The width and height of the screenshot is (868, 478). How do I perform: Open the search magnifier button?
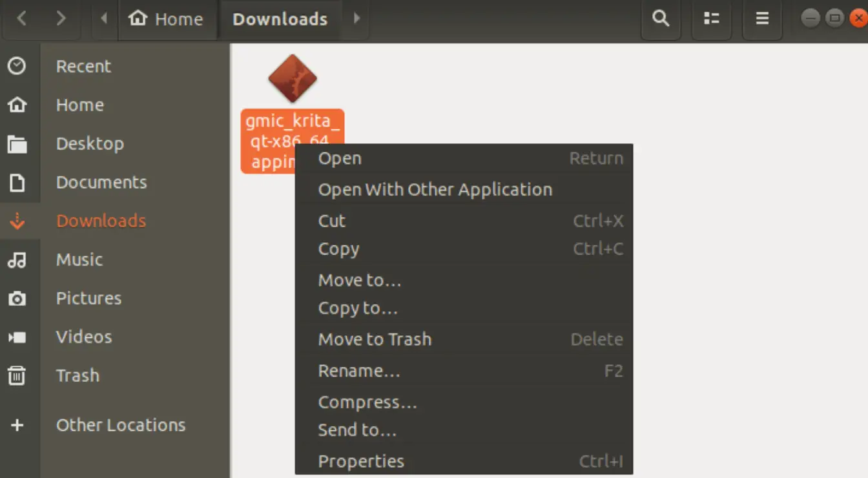pyautogui.click(x=661, y=19)
